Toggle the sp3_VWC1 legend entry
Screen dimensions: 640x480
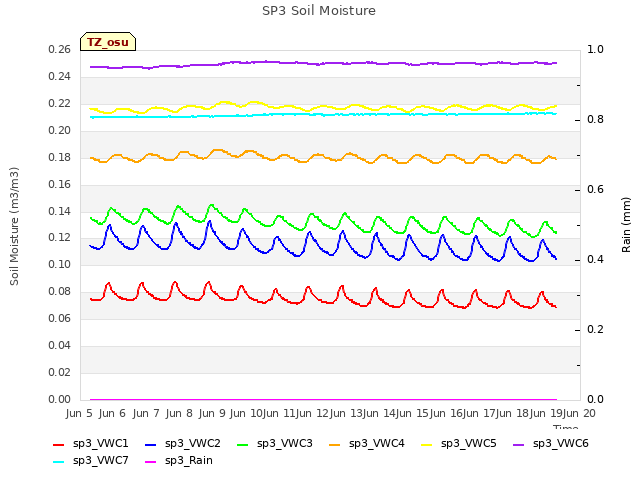pyautogui.click(x=91, y=444)
